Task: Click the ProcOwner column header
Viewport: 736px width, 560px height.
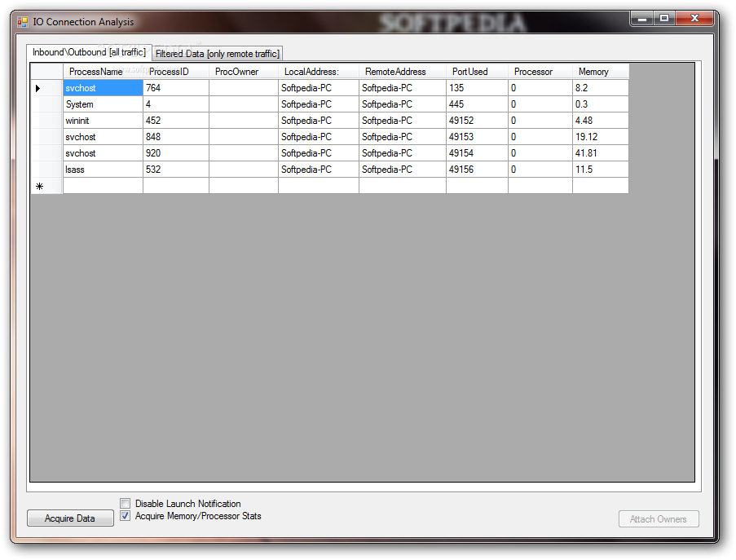Action: (244, 72)
